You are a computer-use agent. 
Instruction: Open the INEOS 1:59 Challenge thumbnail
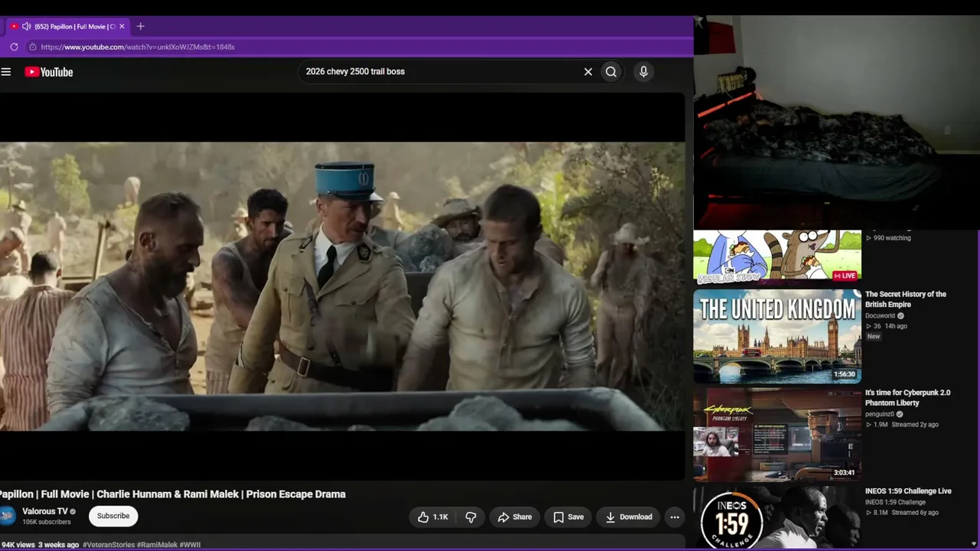click(777, 517)
